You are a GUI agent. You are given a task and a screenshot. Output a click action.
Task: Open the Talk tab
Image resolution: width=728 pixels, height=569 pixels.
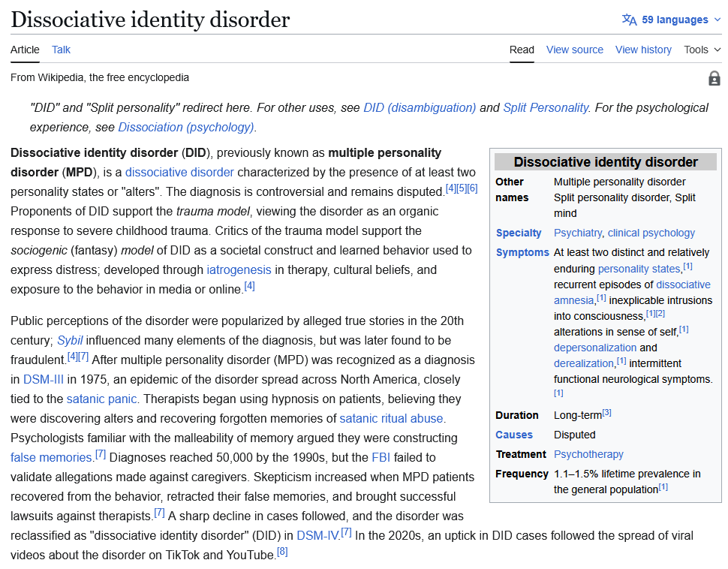[61, 50]
